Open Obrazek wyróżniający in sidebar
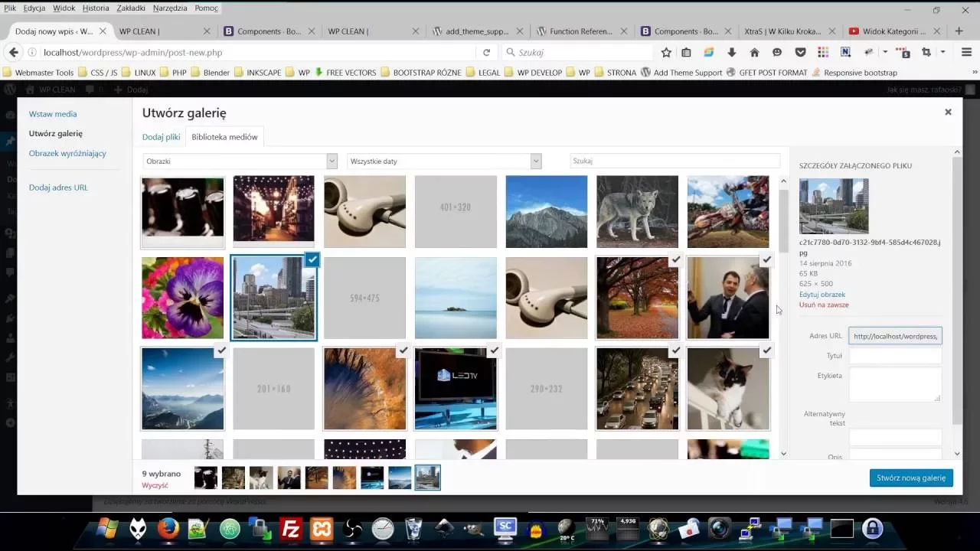 (x=67, y=153)
